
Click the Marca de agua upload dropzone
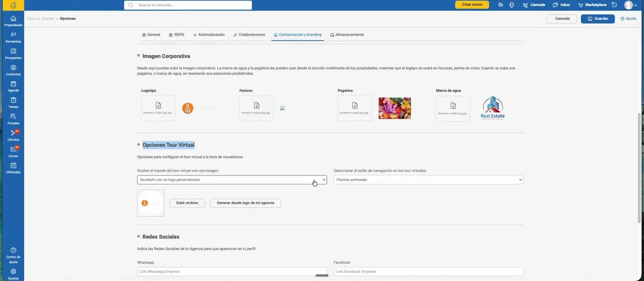(x=453, y=108)
